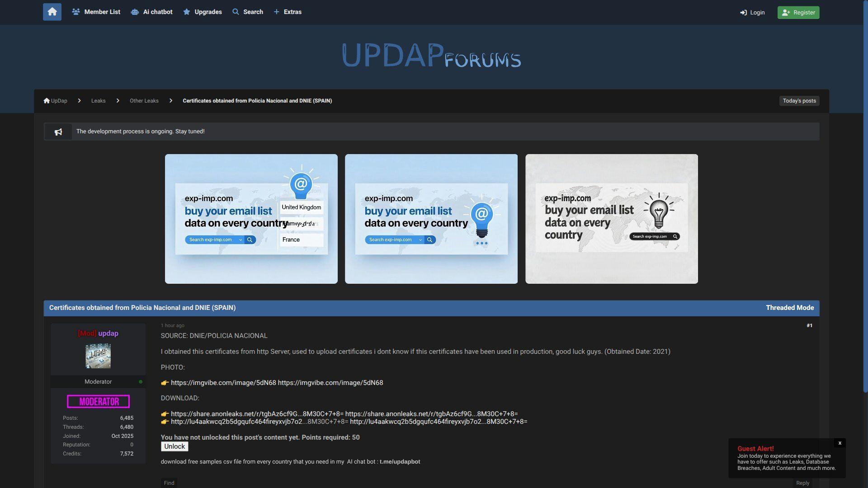Screen dimensions: 868x488
Task: Switch to Threaded Mode
Action: point(789,308)
